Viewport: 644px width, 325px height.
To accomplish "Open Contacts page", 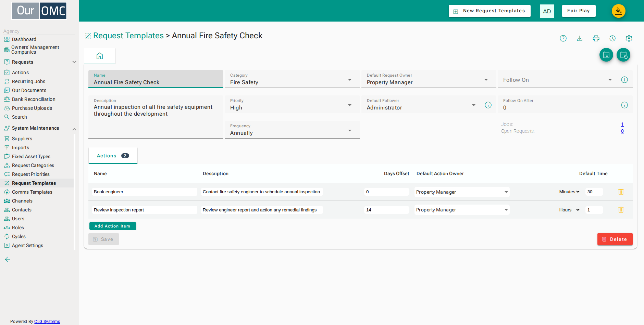I will 22,210.
